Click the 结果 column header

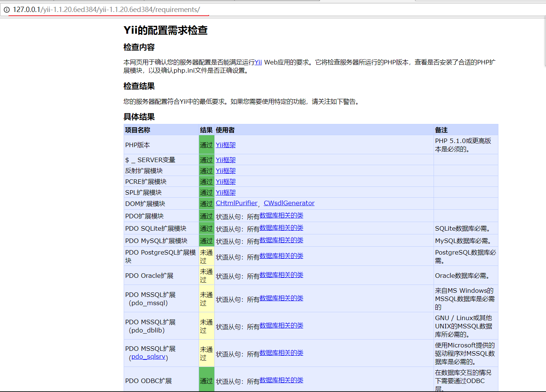pos(206,130)
